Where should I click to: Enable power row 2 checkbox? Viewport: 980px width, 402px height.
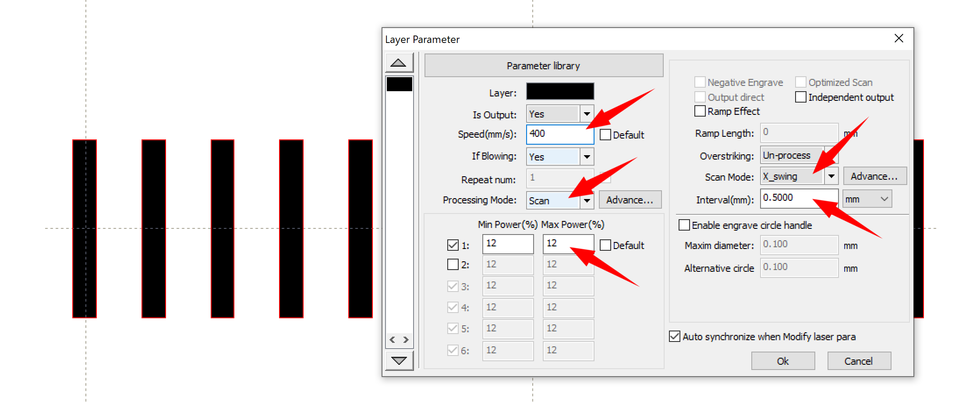(x=453, y=264)
